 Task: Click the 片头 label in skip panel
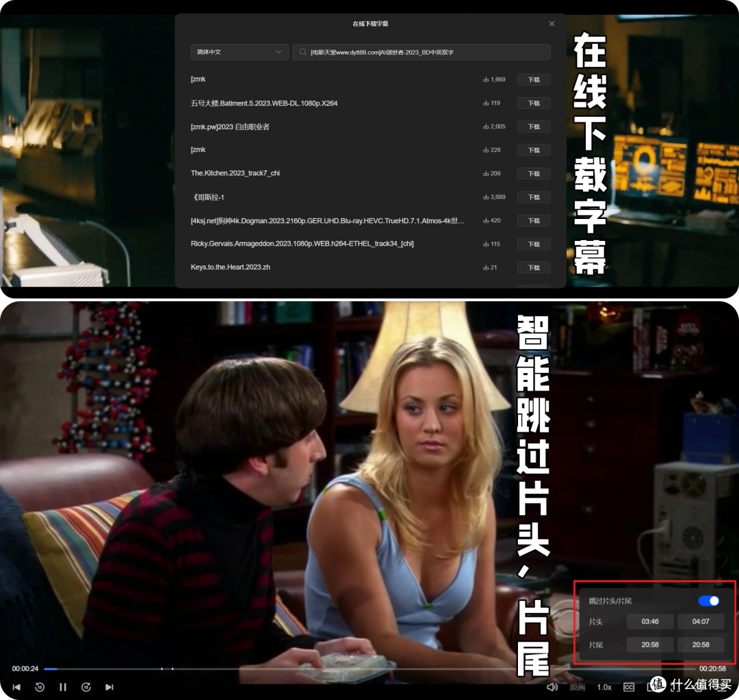pyautogui.click(x=596, y=621)
